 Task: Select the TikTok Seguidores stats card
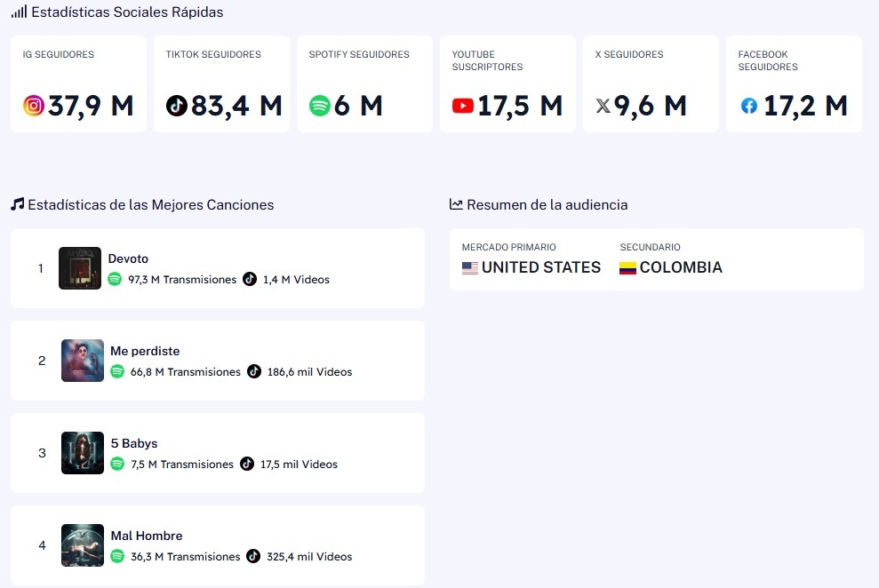221,83
